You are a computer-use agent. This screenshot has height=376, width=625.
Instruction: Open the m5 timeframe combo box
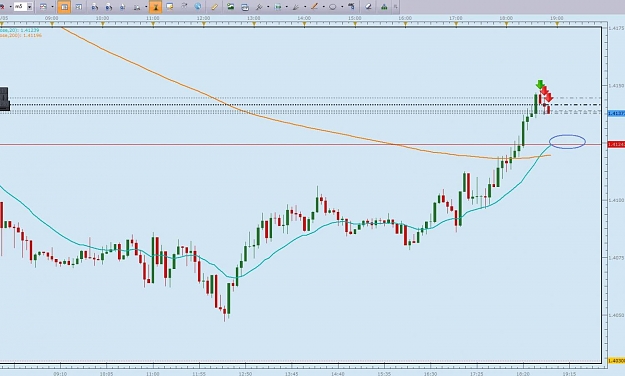click(x=22, y=6)
